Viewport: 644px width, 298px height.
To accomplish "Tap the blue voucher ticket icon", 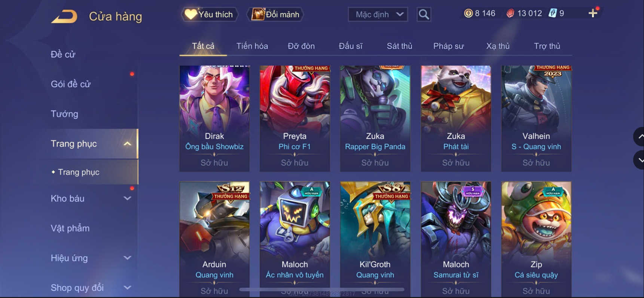I will tap(552, 13).
